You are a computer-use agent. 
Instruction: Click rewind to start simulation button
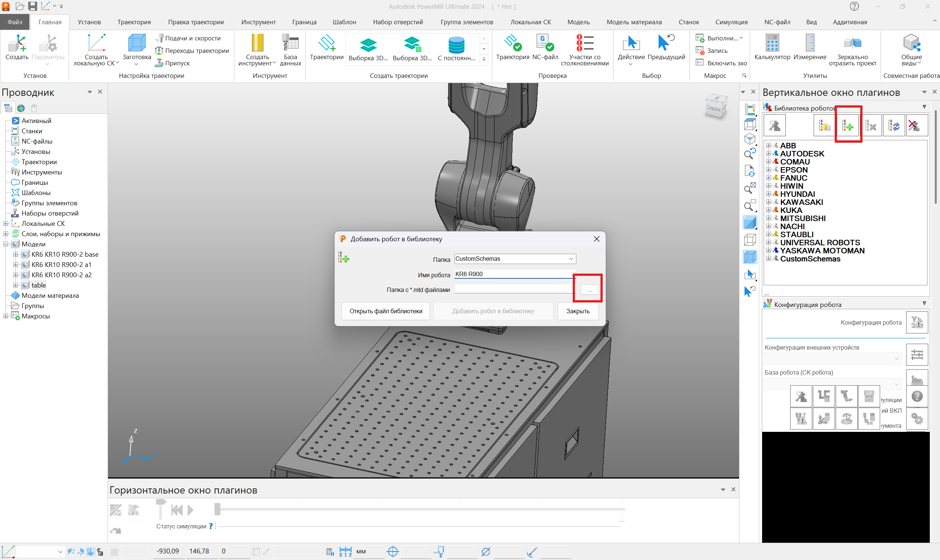tap(177, 510)
